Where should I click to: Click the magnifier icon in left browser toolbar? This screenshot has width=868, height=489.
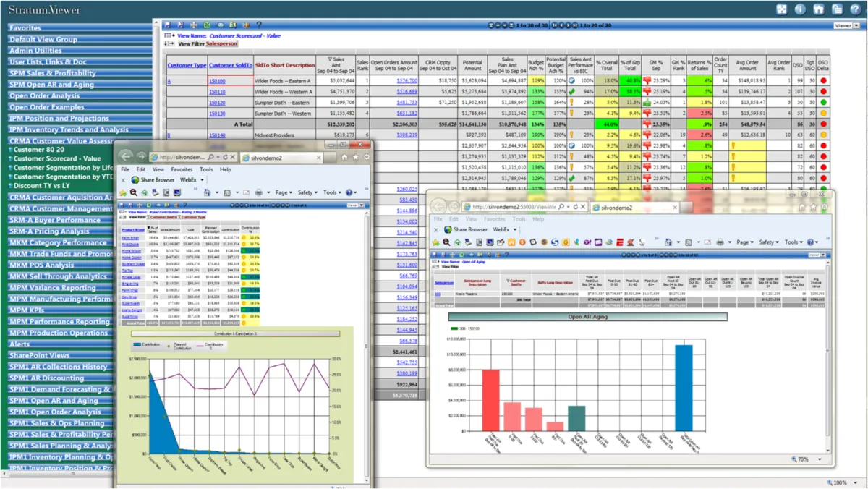click(x=134, y=192)
